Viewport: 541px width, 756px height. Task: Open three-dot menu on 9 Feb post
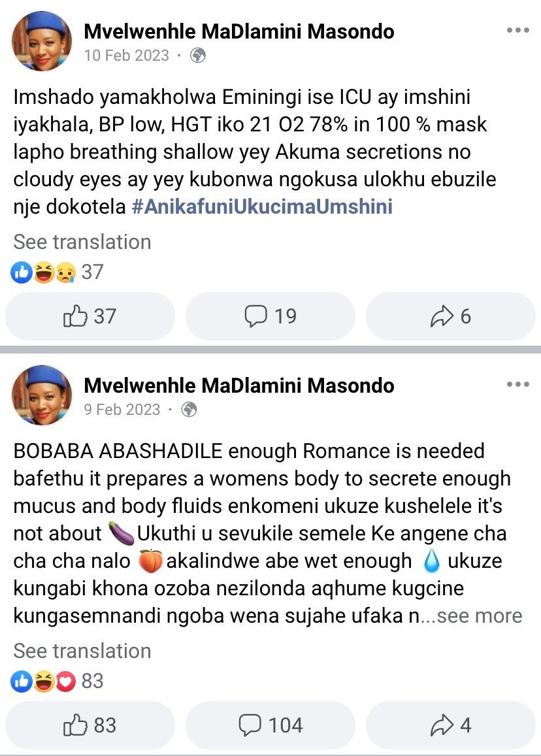[x=518, y=384]
